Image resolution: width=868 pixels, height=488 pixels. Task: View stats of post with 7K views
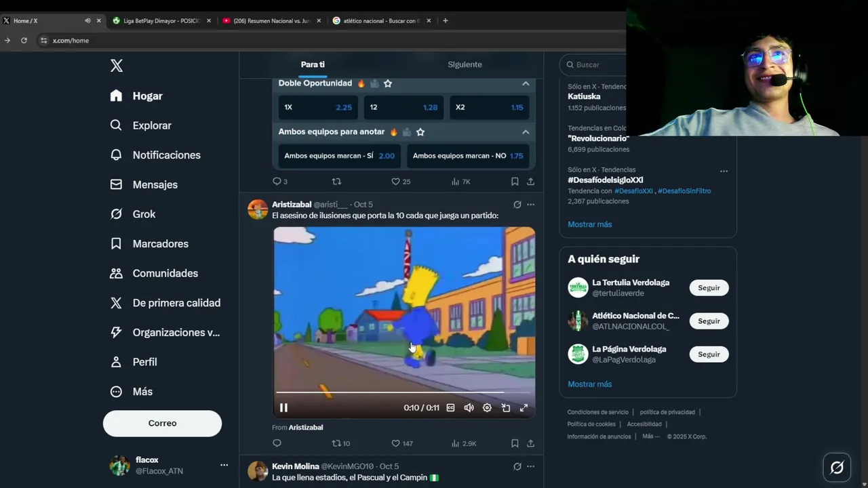click(x=460, y=182)
